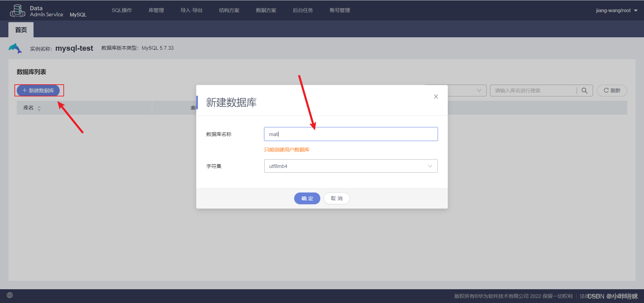Open the SQL操作 menu
Image resolution: width=644 pixels, height=303 pixels.
point(122,10)
